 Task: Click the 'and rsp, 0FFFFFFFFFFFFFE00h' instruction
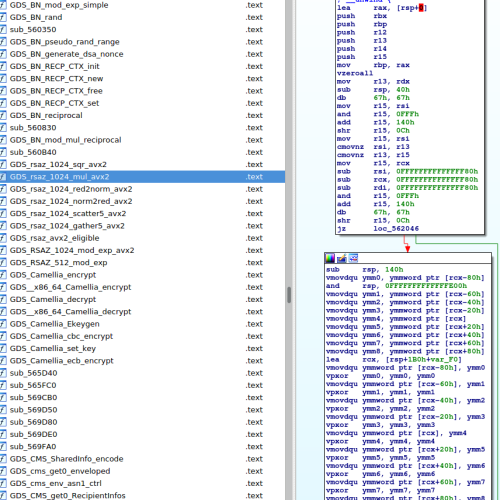pyautogui.click(x=396, y=286)
